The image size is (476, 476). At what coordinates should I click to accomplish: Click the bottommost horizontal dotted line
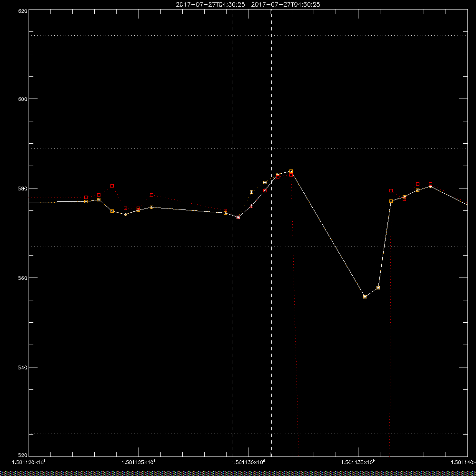click(248, 434)
